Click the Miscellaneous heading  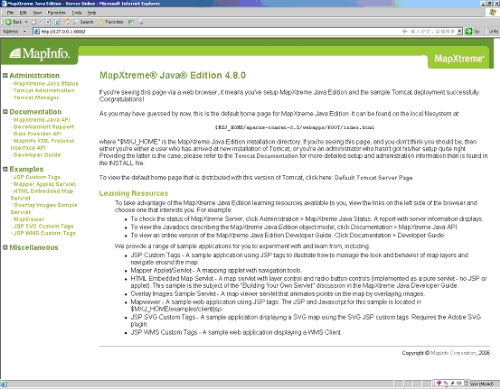coord(34,247)
